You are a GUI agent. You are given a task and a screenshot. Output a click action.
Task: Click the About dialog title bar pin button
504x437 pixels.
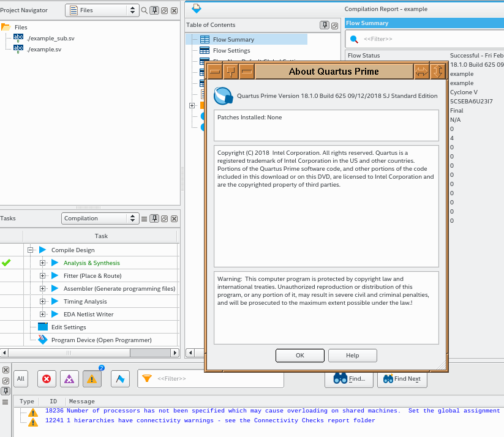click(x=230, y=72)
